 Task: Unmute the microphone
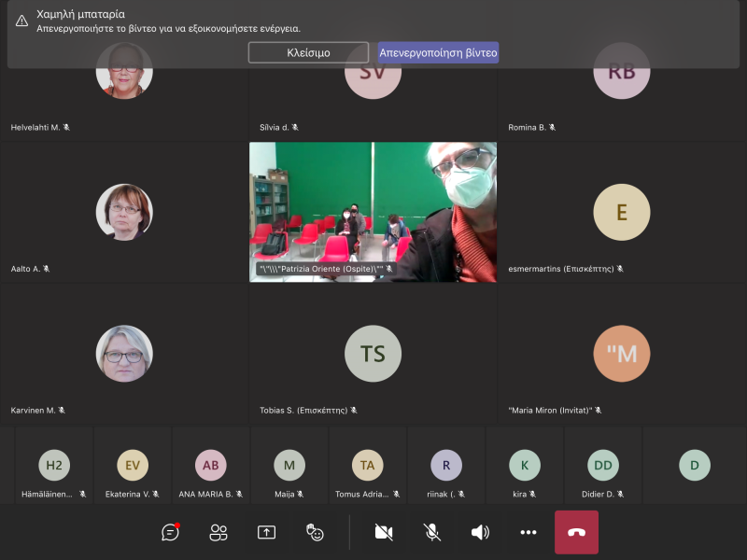tap(432, 532)
